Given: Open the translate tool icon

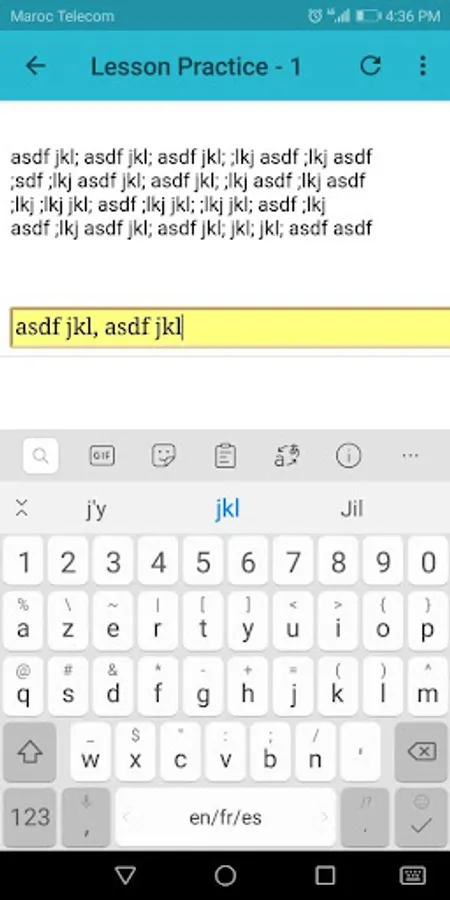Looking at the screenshot, I should click(x=286, y=456).
